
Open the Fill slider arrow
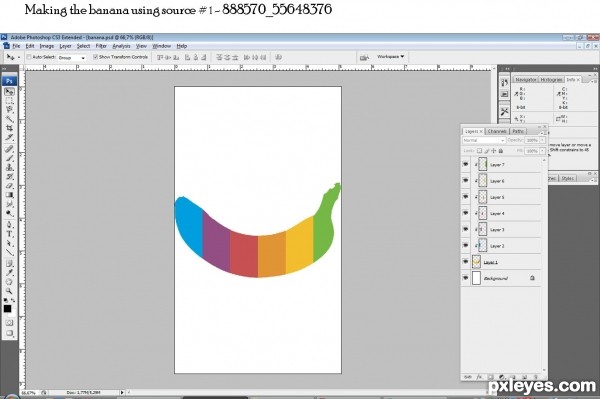[542, 151]
